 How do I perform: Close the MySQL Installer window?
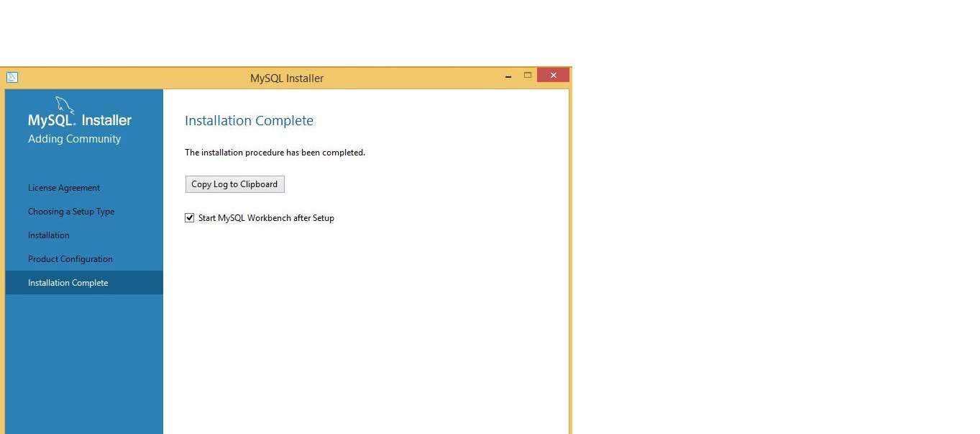(553, 76)
